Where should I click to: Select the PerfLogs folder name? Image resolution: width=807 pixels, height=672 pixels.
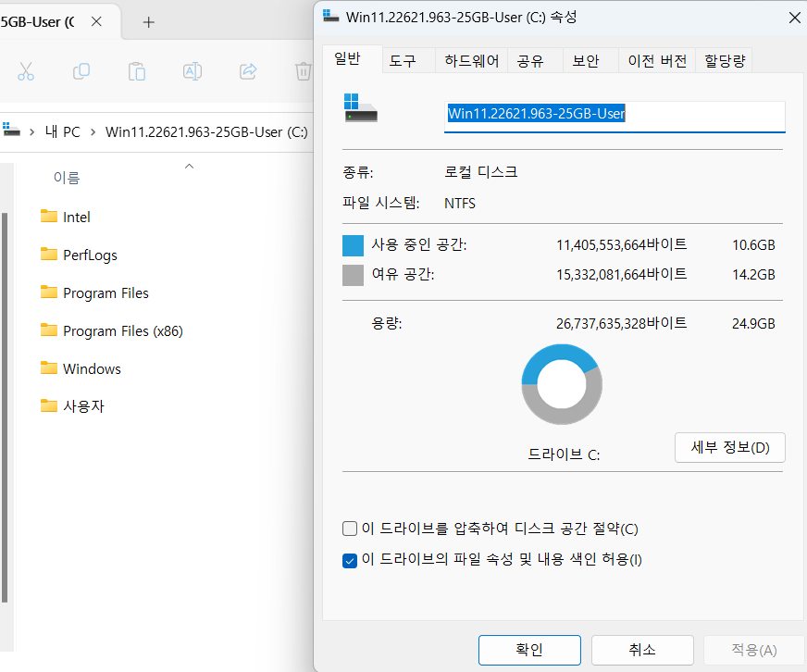point(90,255)
